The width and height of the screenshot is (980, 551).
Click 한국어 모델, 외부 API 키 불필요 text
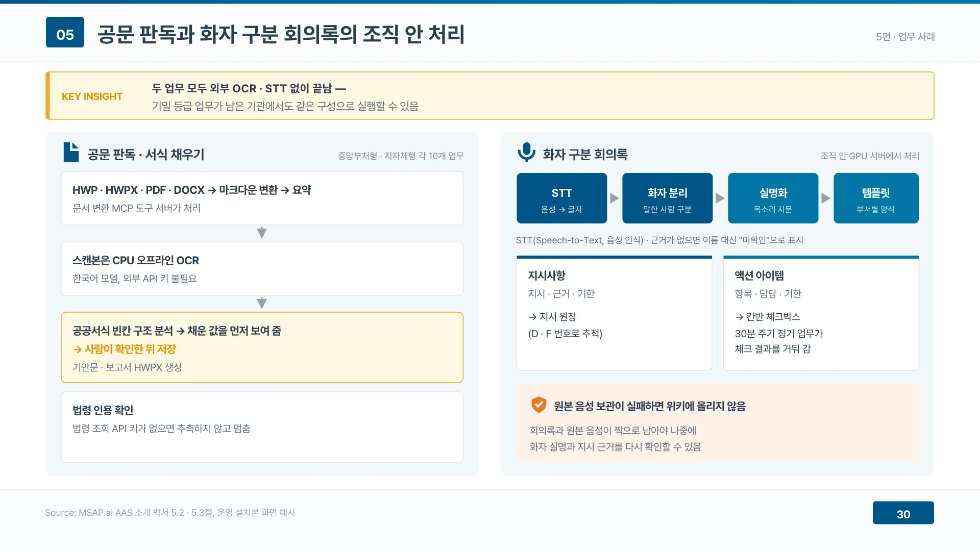pos(134,279)
